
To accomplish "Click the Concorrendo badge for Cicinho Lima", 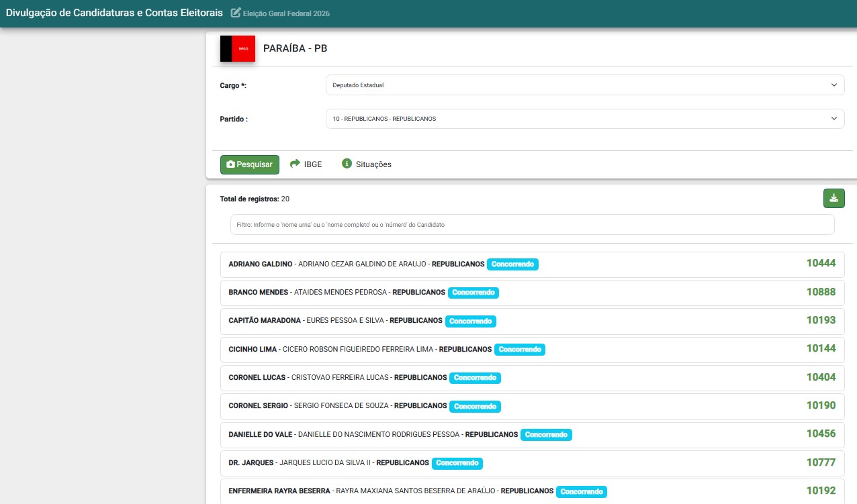I will click(520, 350).
